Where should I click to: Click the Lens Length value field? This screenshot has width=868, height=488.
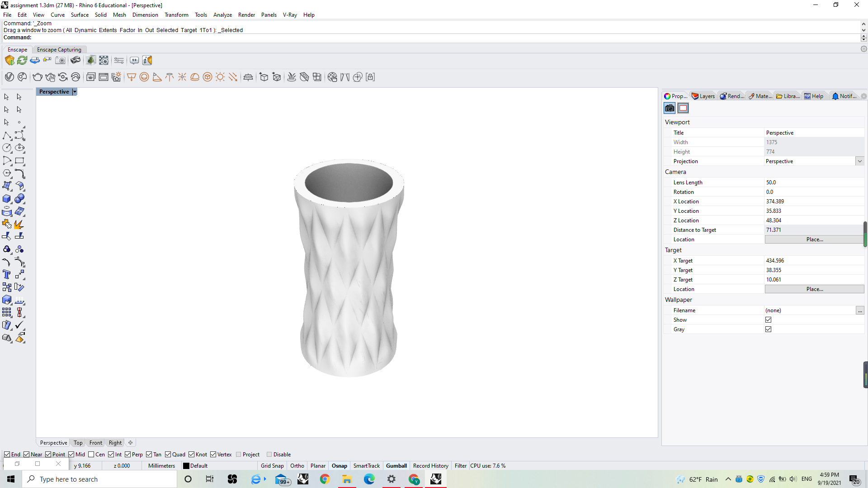pos(813,183)
